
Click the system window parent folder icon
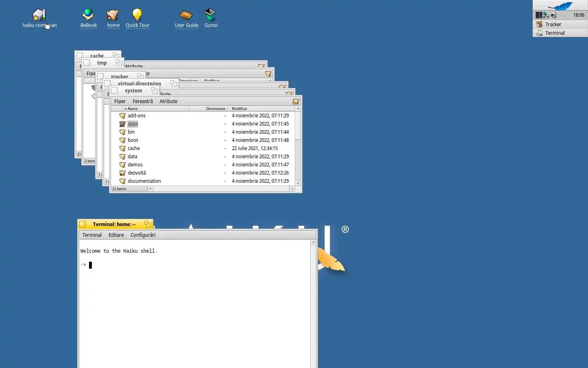[x=296, y=101]
